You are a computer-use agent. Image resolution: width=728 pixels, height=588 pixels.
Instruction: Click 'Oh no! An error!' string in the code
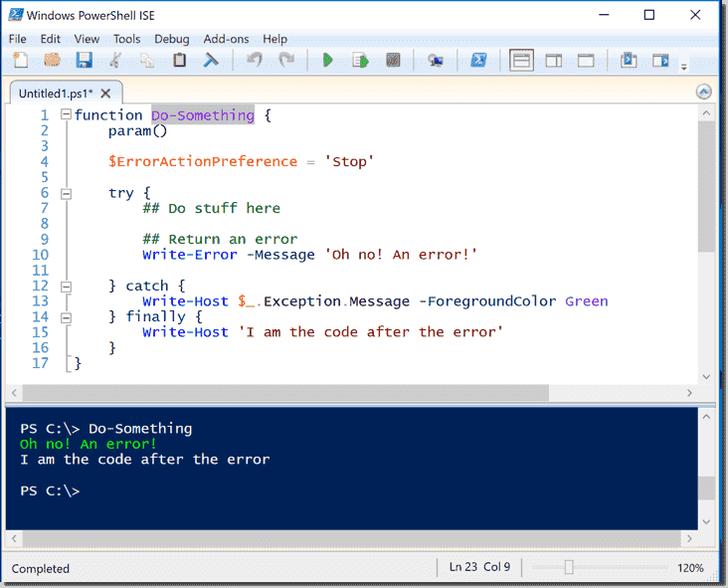coord(401,255)
